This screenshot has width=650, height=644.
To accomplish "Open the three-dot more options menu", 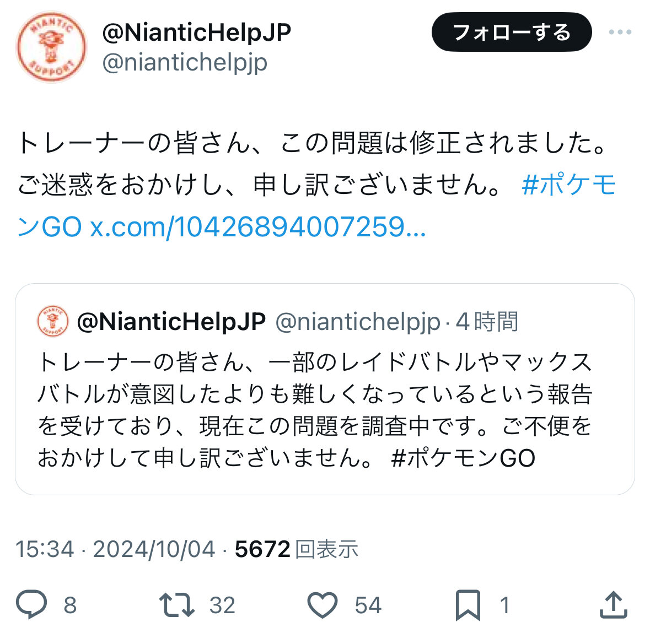I will coord(620,32).
